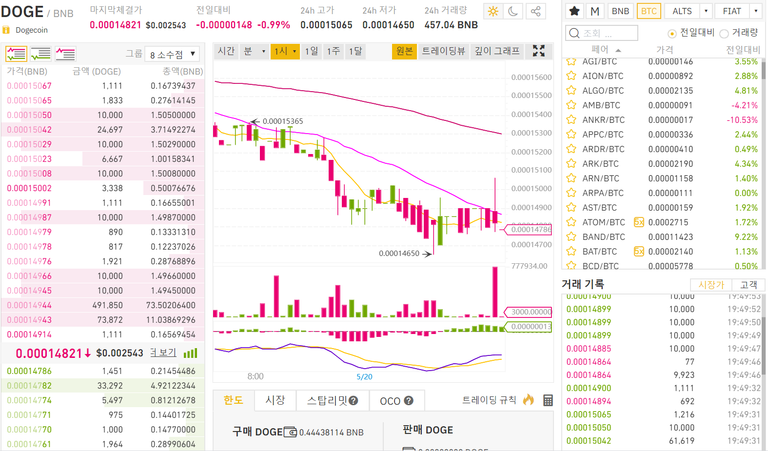
Task: Open the OCO order tab
Action: (396, 401)
